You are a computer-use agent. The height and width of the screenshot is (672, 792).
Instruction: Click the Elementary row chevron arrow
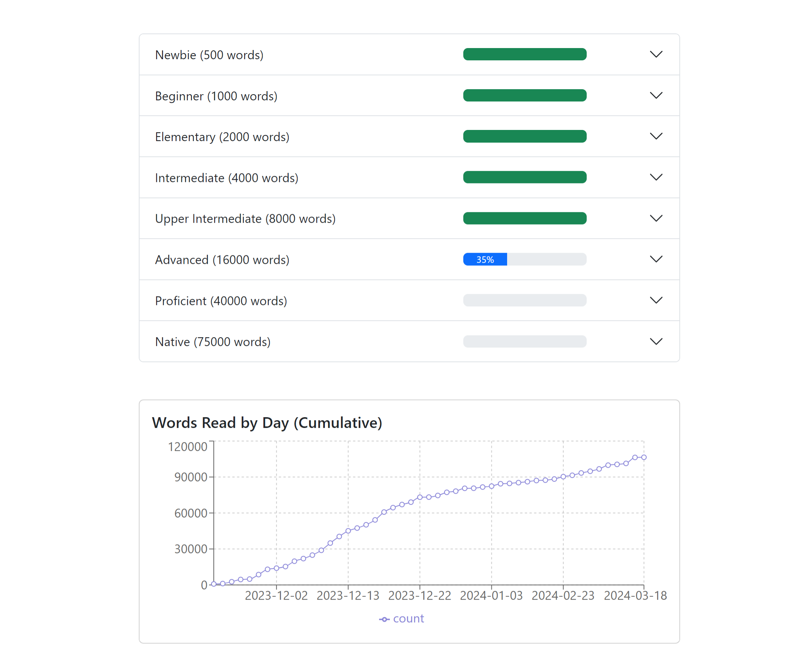(x=656, y=136)
